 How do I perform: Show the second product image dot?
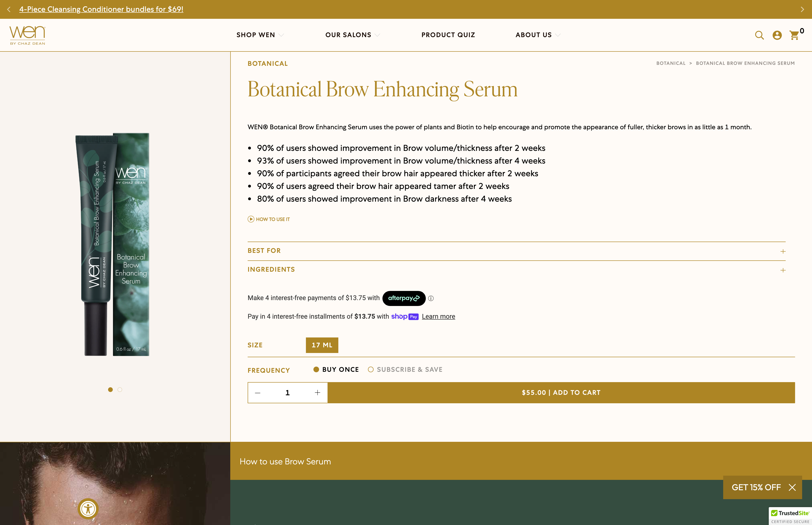click(120, 390)
